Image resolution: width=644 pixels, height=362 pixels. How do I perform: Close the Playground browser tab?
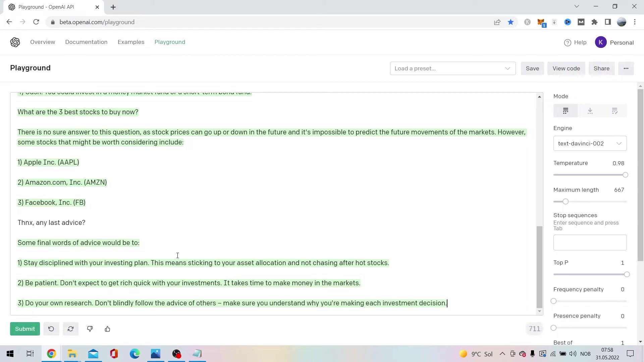click(97, 7)
